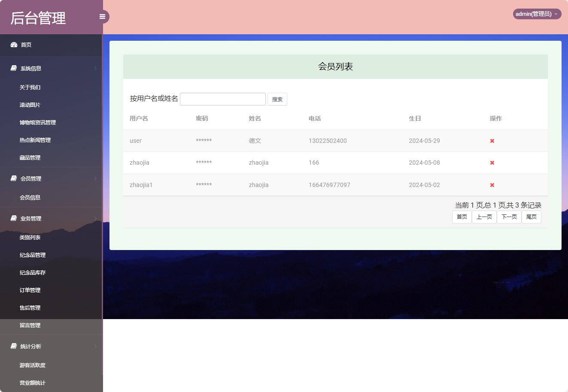
Task: Delete the user 'user' with the red X icon
Action: (492, 140)
